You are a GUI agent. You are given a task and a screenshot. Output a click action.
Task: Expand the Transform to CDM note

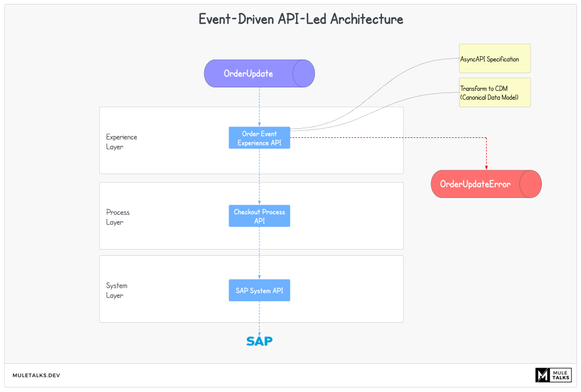click(x=494, y=92)
